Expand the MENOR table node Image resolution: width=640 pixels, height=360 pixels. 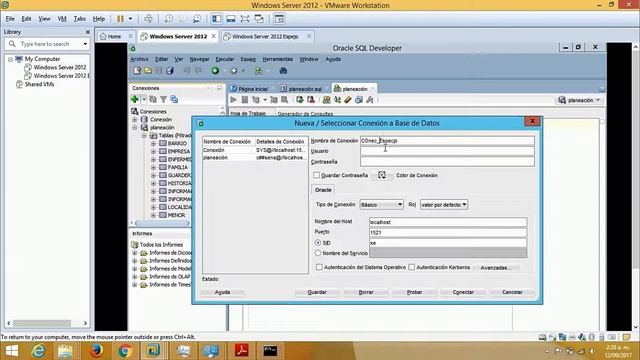(153, 215)
